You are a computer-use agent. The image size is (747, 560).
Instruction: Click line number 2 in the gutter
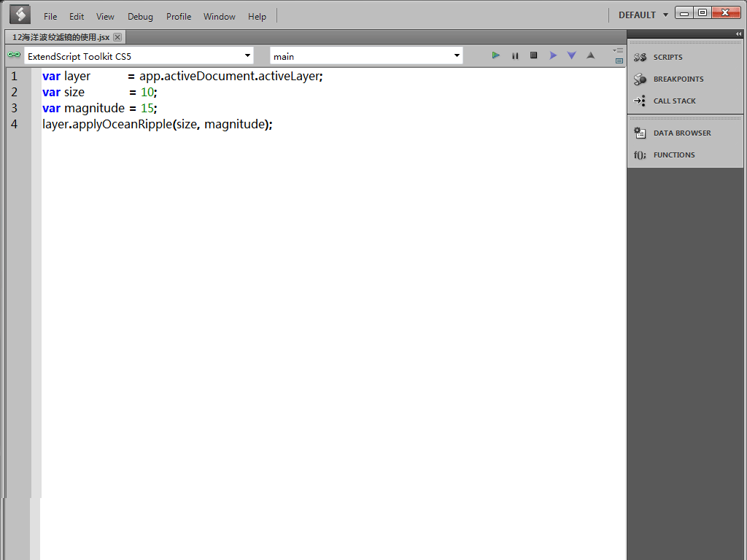(15, 92)
